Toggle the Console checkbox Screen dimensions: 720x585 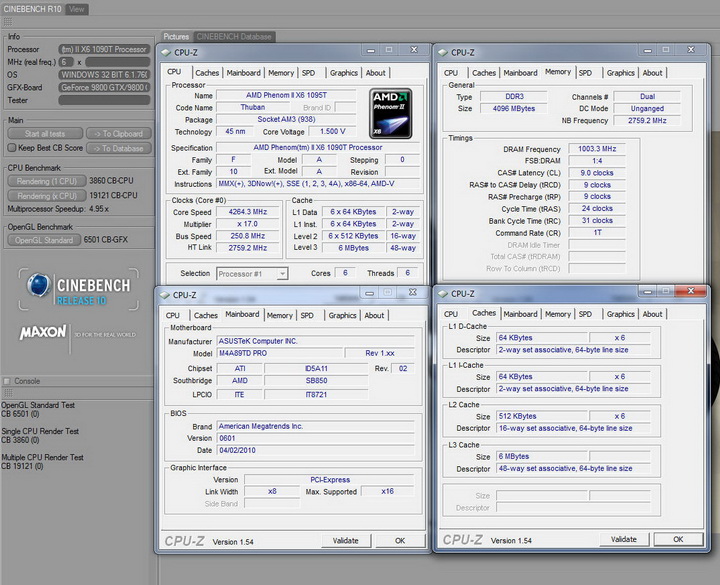(7, 381)
